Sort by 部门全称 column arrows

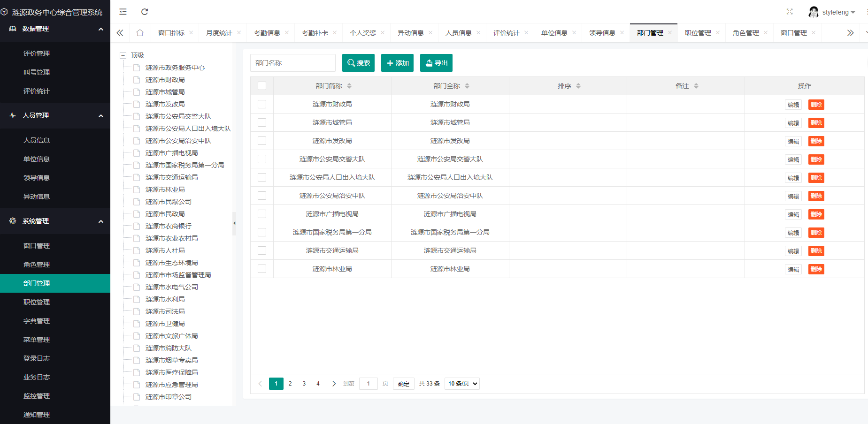tap(467, 86)
